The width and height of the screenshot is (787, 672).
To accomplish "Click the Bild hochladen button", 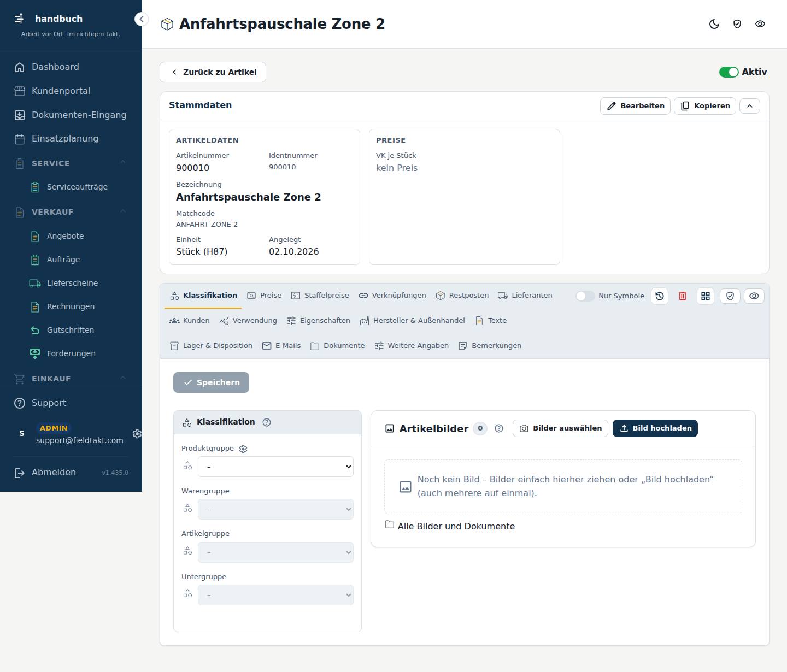I will tap(655, 428).
